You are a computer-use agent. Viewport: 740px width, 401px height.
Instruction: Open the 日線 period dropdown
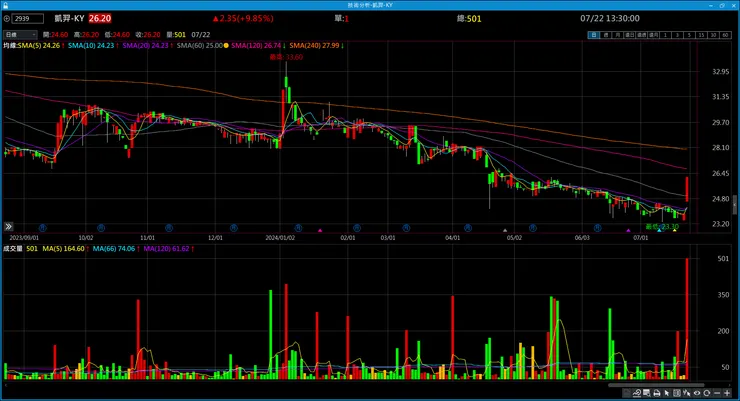[20, 34]
